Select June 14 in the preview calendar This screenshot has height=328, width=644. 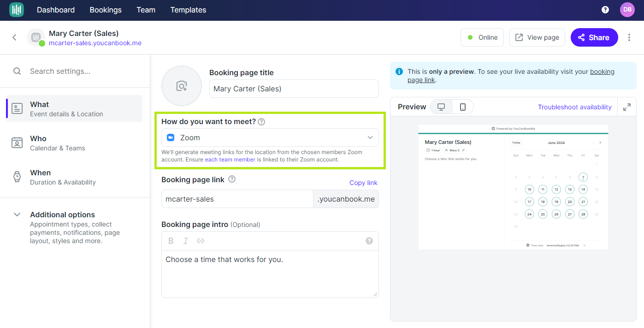pyautogui.click(x=583, y=189)
